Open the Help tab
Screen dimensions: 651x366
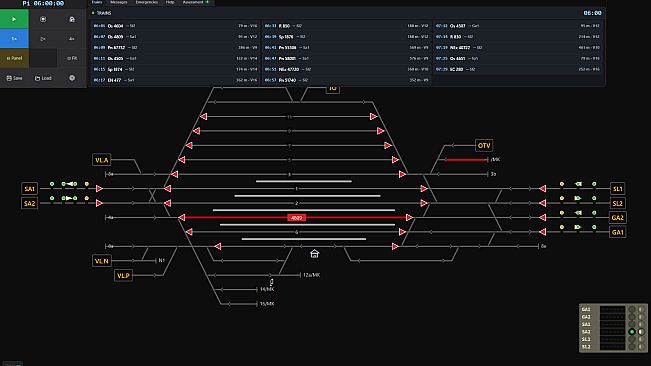coord(170,2)
